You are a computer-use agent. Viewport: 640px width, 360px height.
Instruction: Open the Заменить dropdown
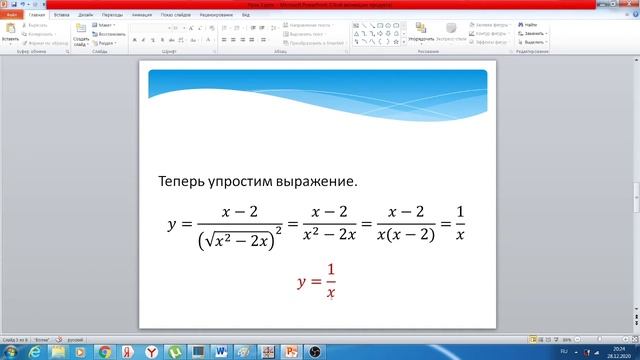[x=533, y=33]
